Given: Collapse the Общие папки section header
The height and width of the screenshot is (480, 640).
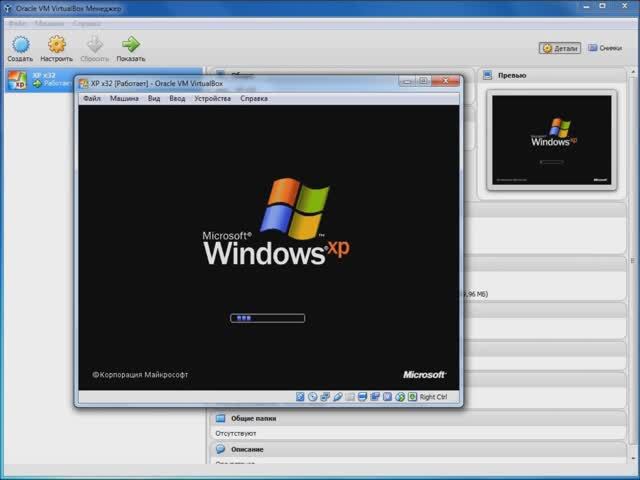Looking at the screenshot, I should click(x=418, y=418).
